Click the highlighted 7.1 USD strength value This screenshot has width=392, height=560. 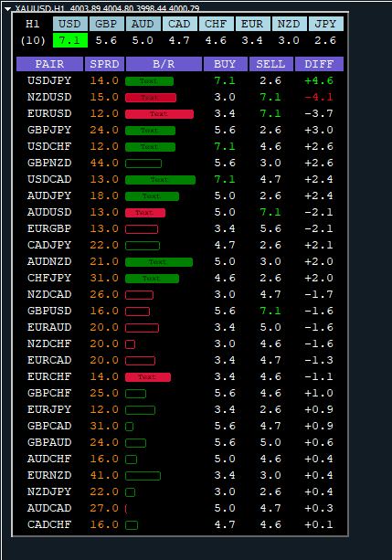point(70,40)
